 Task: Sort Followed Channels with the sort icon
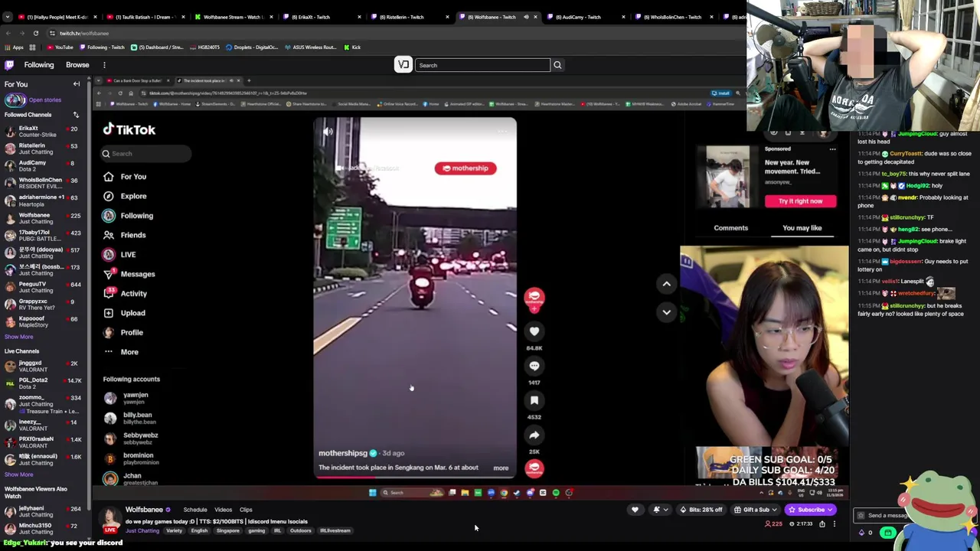click(x=76, y=115)
